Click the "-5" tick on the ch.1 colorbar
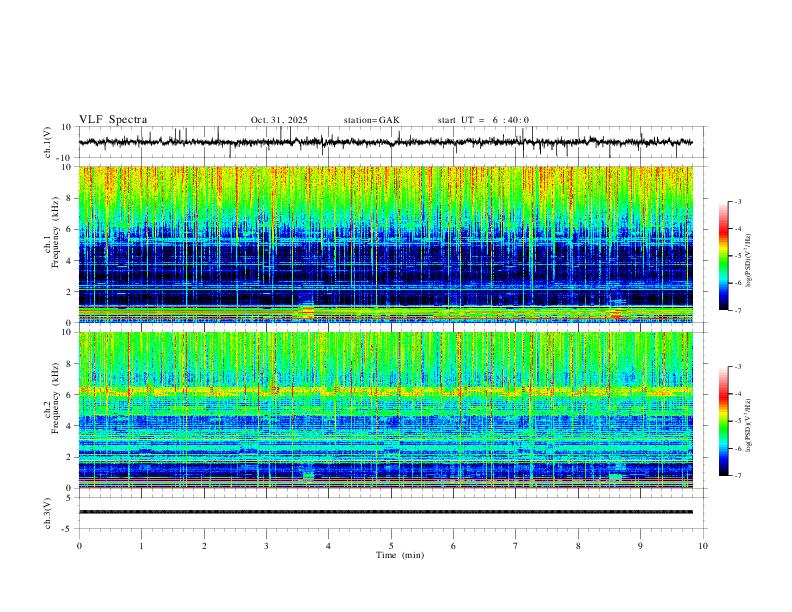792x612 pixels. tap(737, 256)
